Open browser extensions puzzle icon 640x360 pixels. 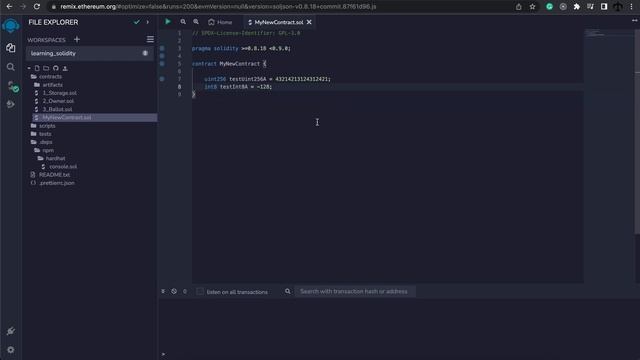(x=577, y=7)
